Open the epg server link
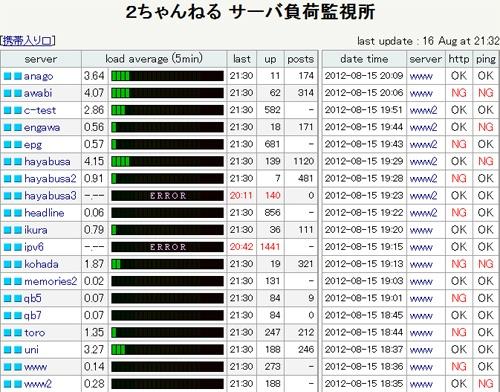 point(33,145)
